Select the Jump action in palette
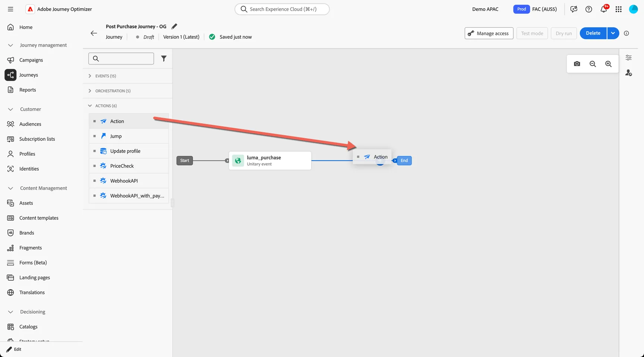Screen dimensions: 644x357 [x=129, y=136]
